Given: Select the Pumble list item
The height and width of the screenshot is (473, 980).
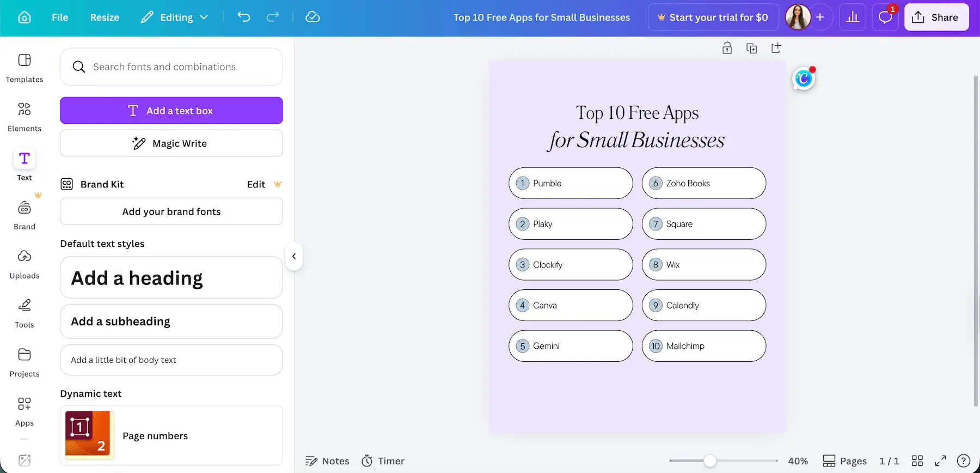Looking at the screenshot, I should (x=571, y=183).
